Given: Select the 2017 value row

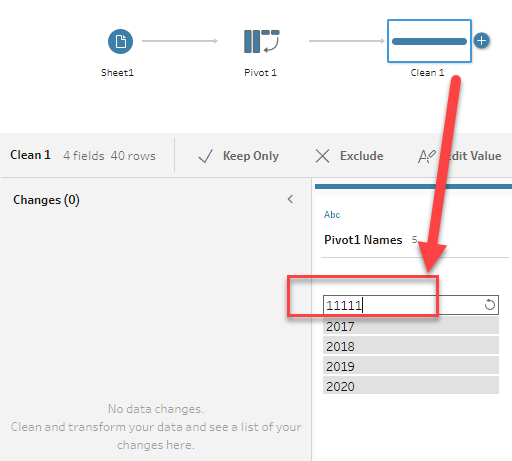Looking at the screenshot, I should coord(411,326).
